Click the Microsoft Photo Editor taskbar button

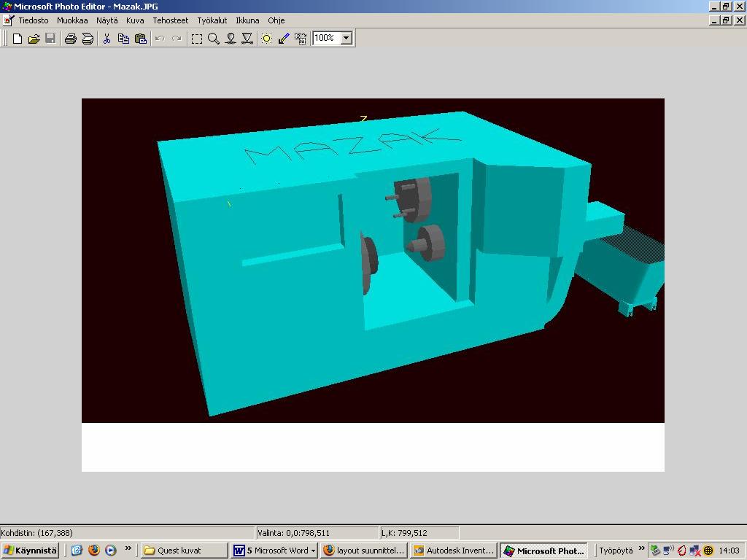[x=543, y=551]
